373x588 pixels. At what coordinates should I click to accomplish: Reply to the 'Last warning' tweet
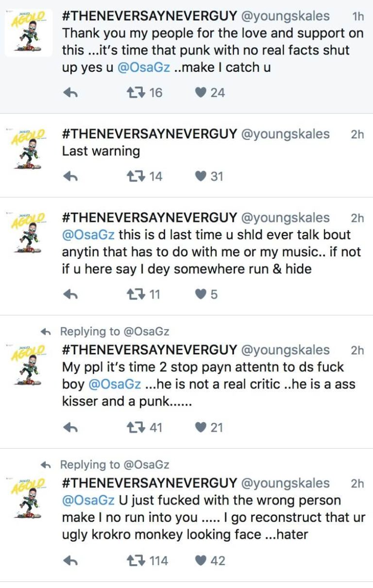click(x=71, y=177)
